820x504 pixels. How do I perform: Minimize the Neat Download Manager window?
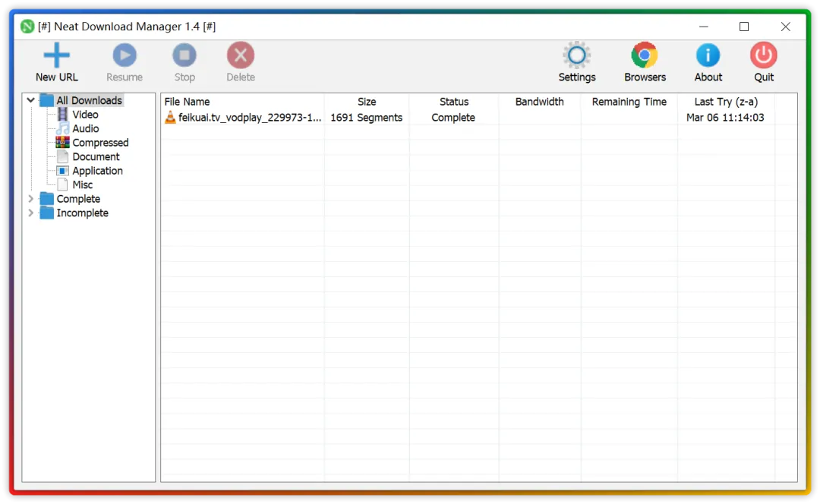703,27
